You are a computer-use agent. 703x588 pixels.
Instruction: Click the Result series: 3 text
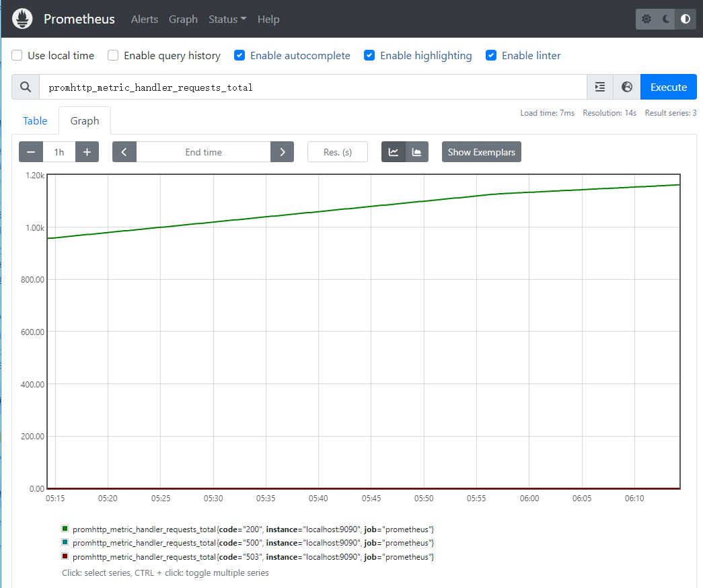[x=671, y=113]
